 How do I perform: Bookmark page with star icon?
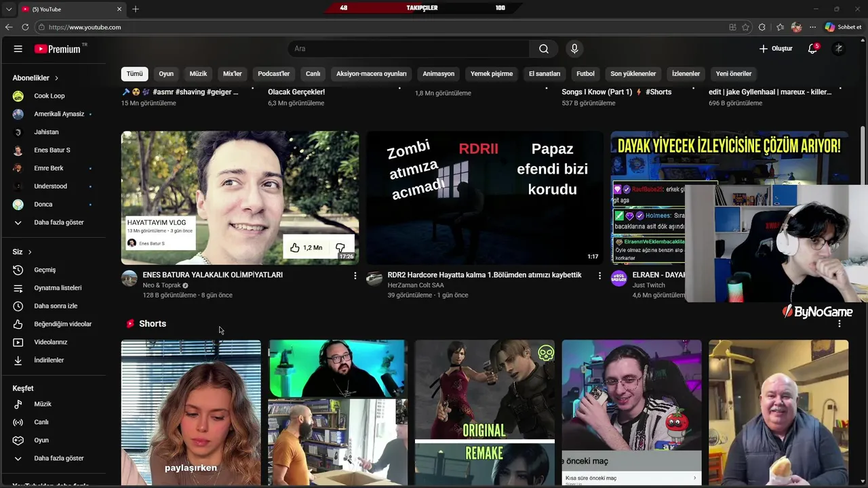tap(746, 27)
